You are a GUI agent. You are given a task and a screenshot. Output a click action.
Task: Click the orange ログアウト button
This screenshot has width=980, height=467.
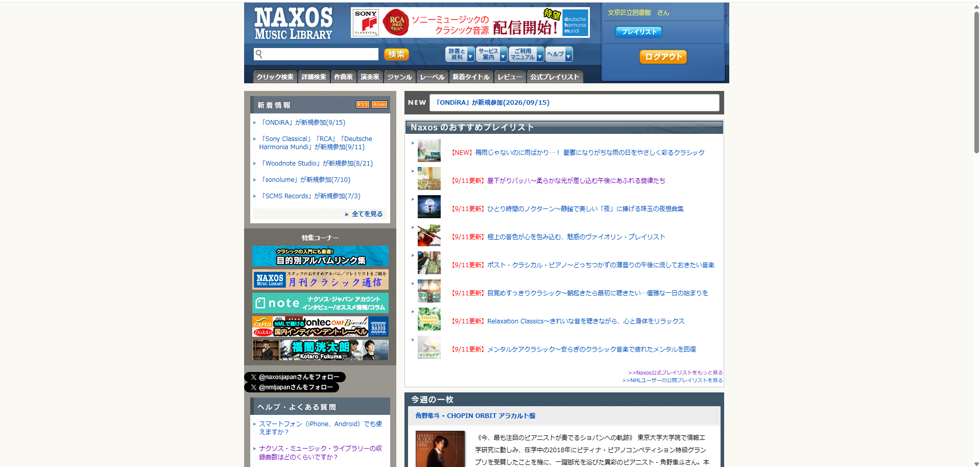coord(663,57)
